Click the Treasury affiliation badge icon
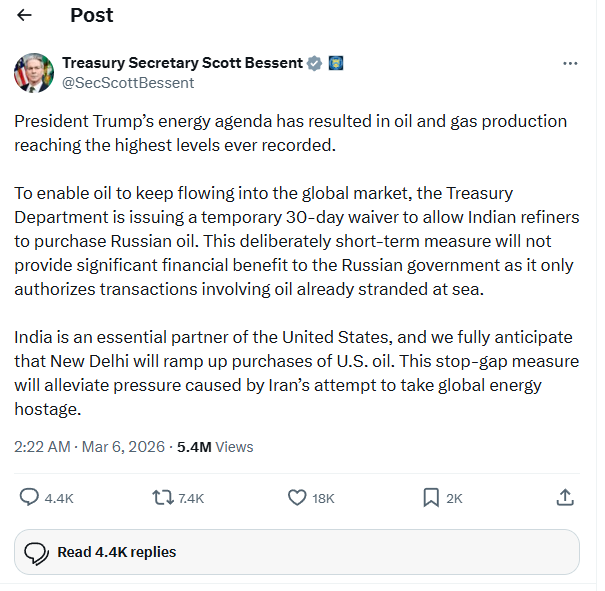The width and height of the screenshot is (605, 591). pyautogui.click(x=337, y=63)
